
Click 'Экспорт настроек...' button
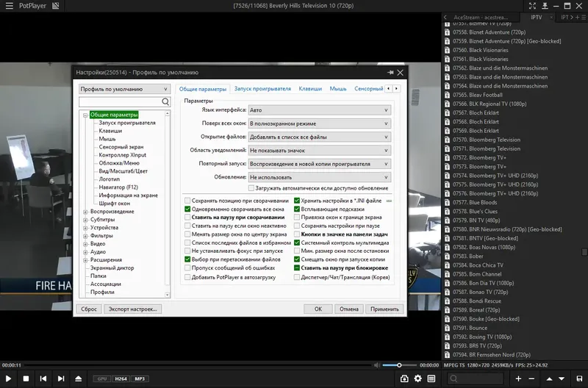(x=132, y=309)
